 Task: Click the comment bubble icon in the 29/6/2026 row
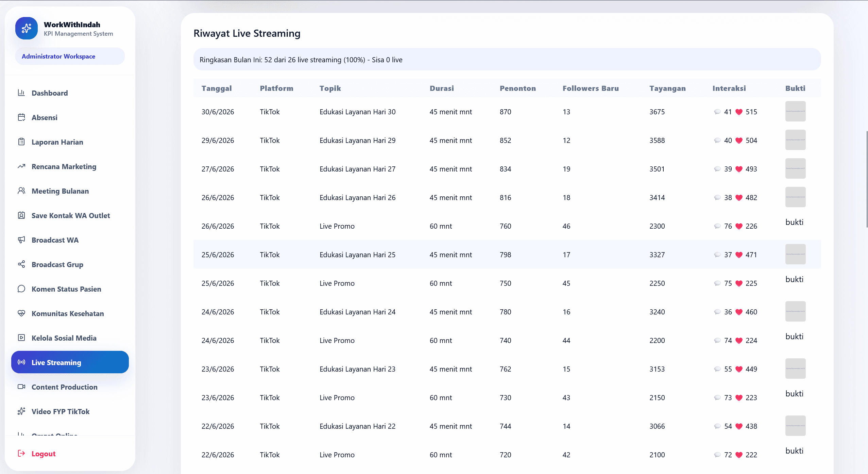click(717, 141)
